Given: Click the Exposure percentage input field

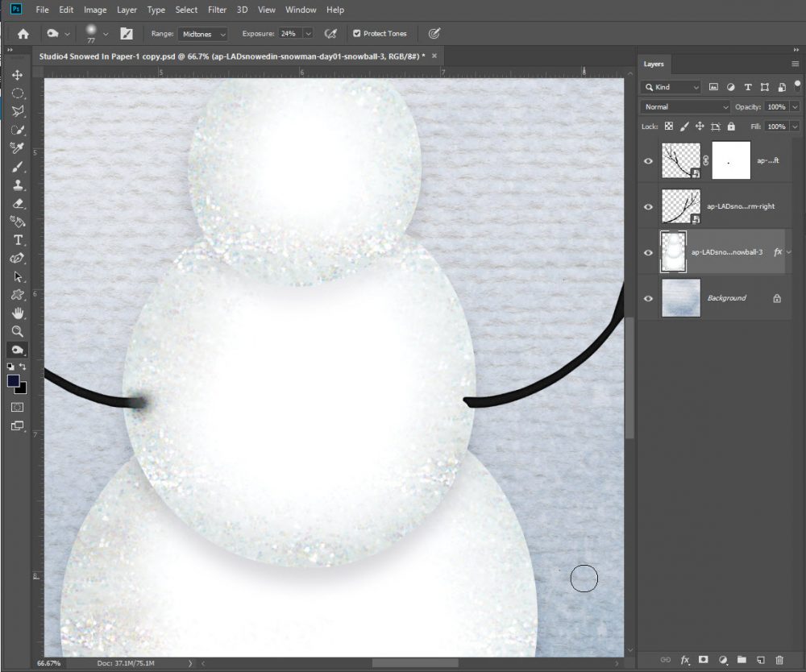Looking at the screenshot, I should (x=289, y=34).
